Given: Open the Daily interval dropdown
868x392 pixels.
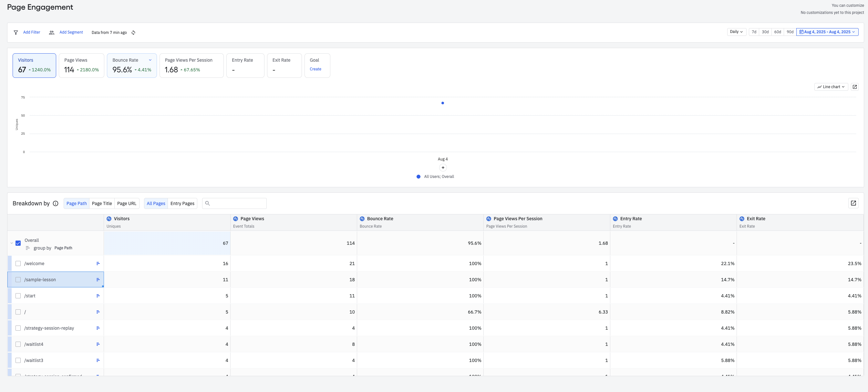Looking at the screenshot, I should 736,32.
